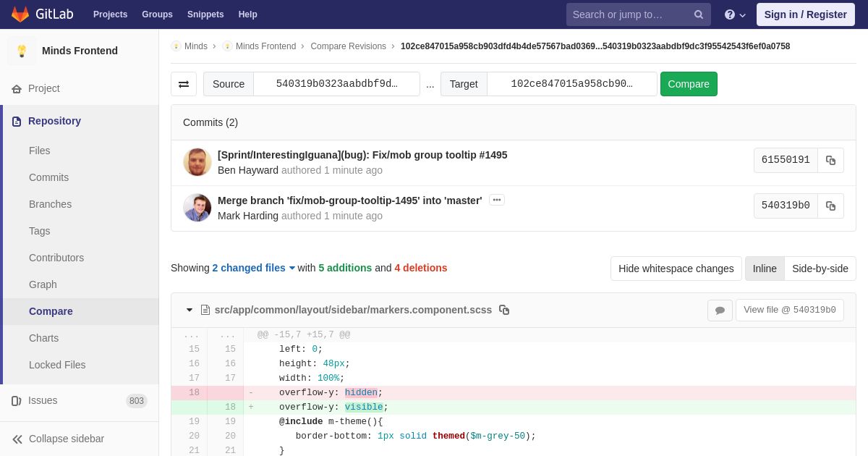Click the Issues count badge 803
868x456 pixels.
pyautogui.click(x=137, y=401)
